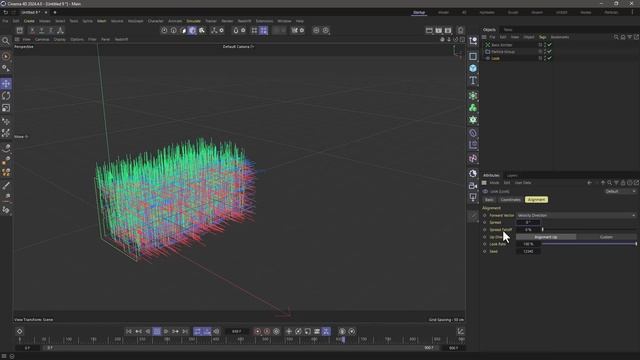This screenshot has height=360, width=640.
Task: Toggle the enable check of the Look modifier
Action: 549,58
